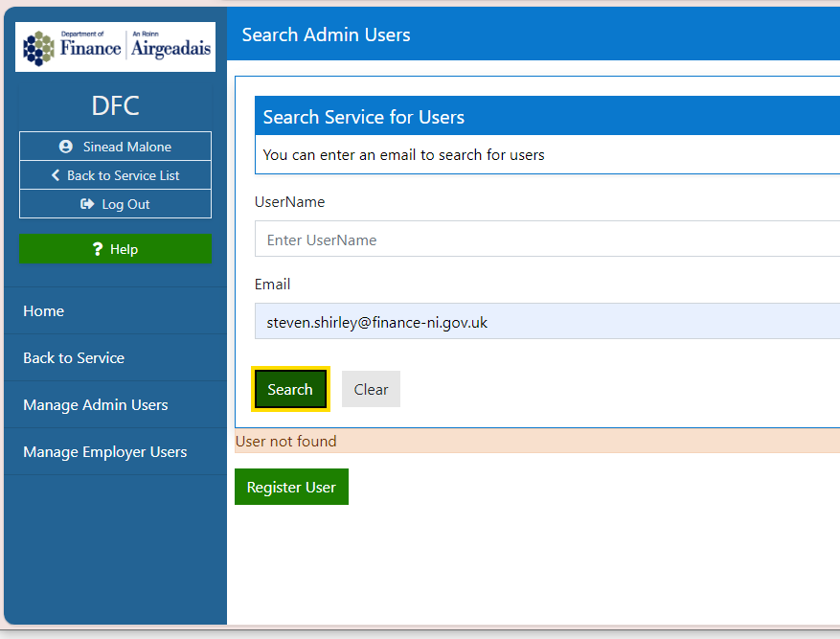Click the Log Out arrow icon
840x639 pixels.
(87, 204)
